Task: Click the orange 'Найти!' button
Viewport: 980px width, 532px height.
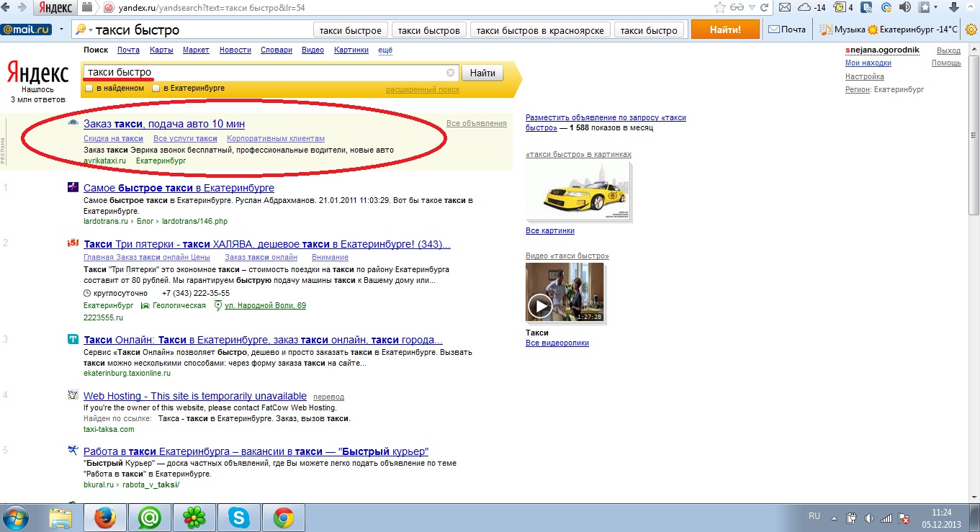Action: coord(725,30)
